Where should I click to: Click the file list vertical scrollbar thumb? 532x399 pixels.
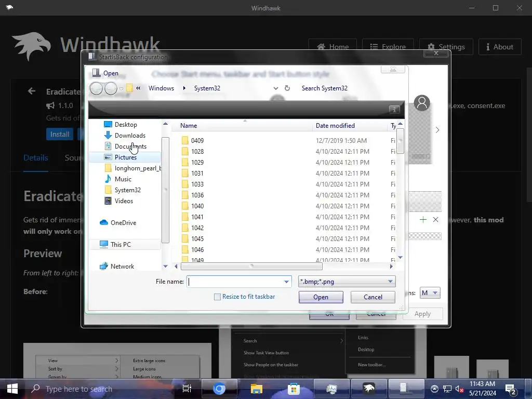(x=401, y=141)
